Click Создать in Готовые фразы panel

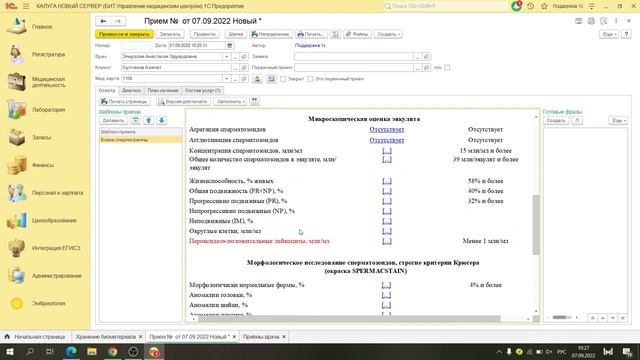[x=556, y=120]
